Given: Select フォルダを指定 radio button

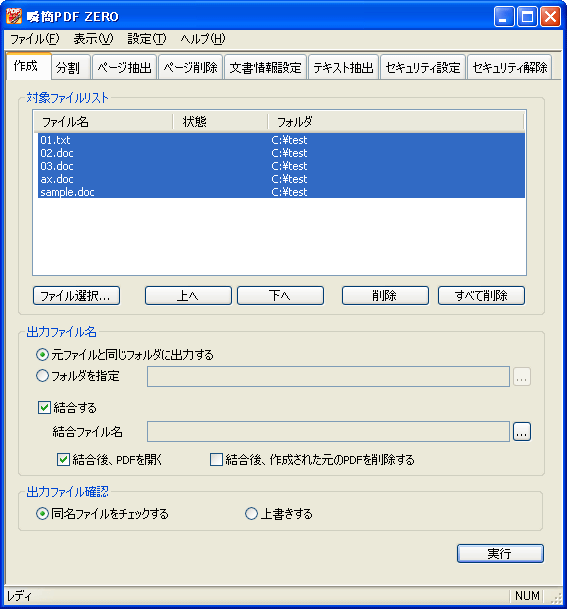Looking at the screenshot, I should click(42, 376).
